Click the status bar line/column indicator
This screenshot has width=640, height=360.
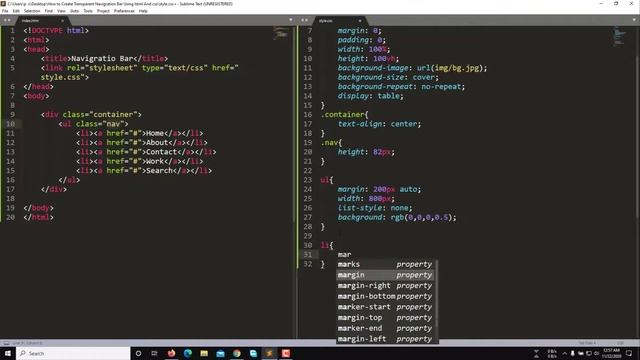(x=27, y=343)
